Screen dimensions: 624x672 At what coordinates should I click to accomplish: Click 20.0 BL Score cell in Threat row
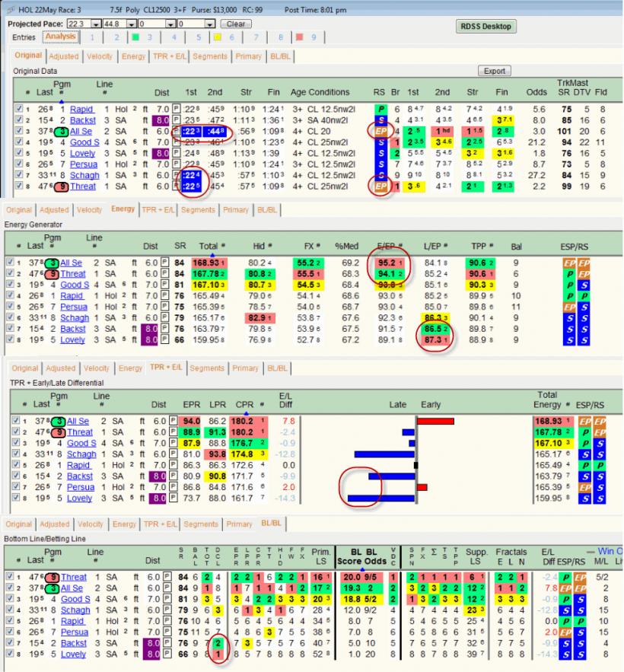click(352, 577)
